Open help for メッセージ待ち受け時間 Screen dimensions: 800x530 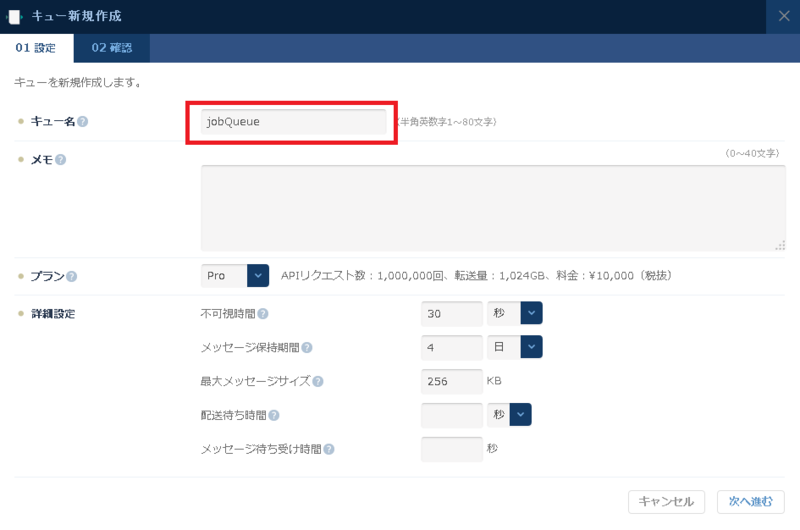329,449
